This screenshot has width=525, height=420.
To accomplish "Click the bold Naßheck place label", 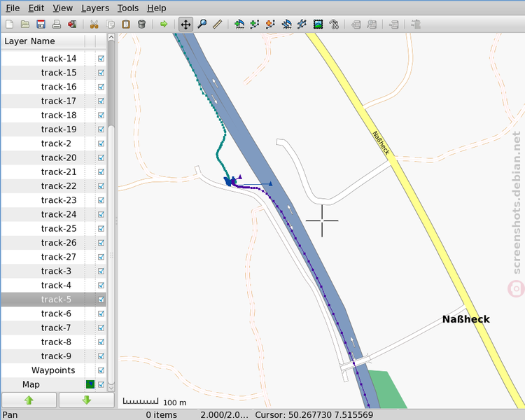I will pyautogui.click(x=465, y=319).
